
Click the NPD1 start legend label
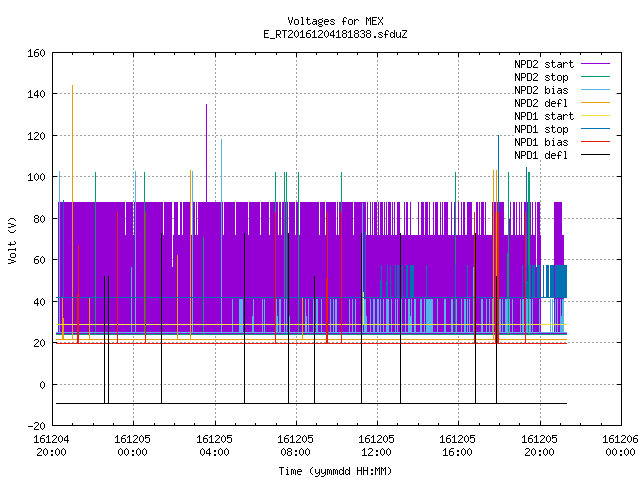point(544,116)
